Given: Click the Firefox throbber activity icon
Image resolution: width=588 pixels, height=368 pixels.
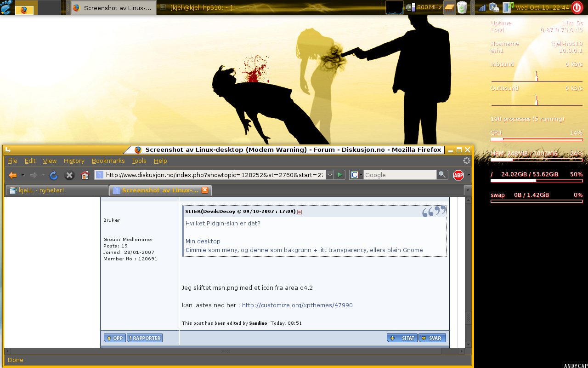Looking at the screenshot, I should [x=466, y=161].
